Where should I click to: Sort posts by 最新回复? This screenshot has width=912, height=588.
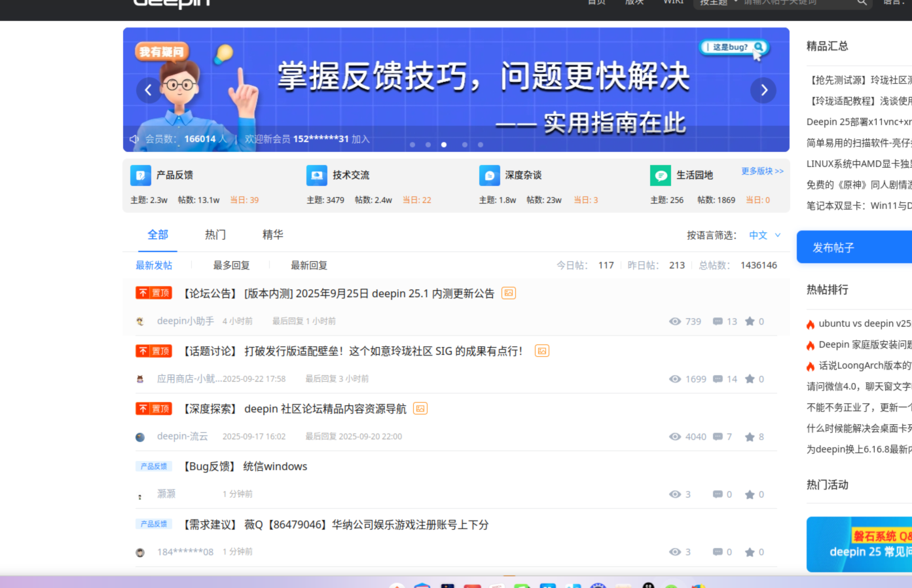(309, 265)
